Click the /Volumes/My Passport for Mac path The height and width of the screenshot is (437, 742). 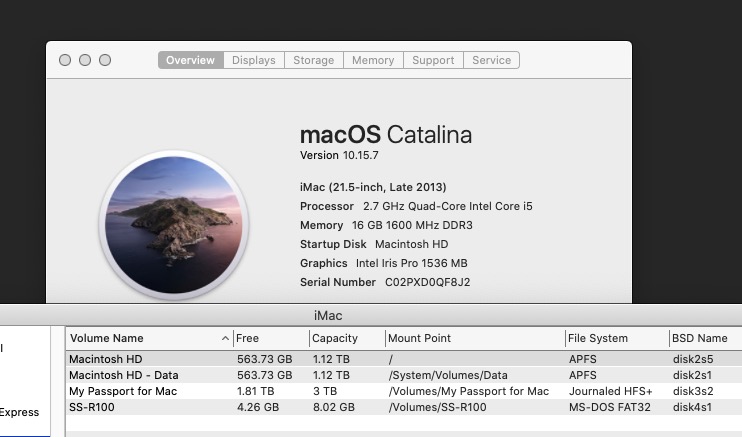(x=468, y=391)
